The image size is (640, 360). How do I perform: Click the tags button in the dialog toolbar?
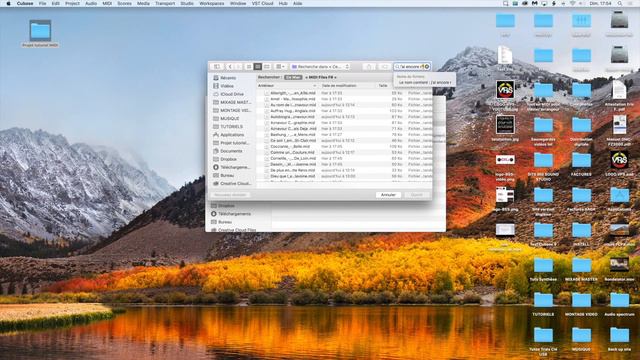click(x=384, y=67)
